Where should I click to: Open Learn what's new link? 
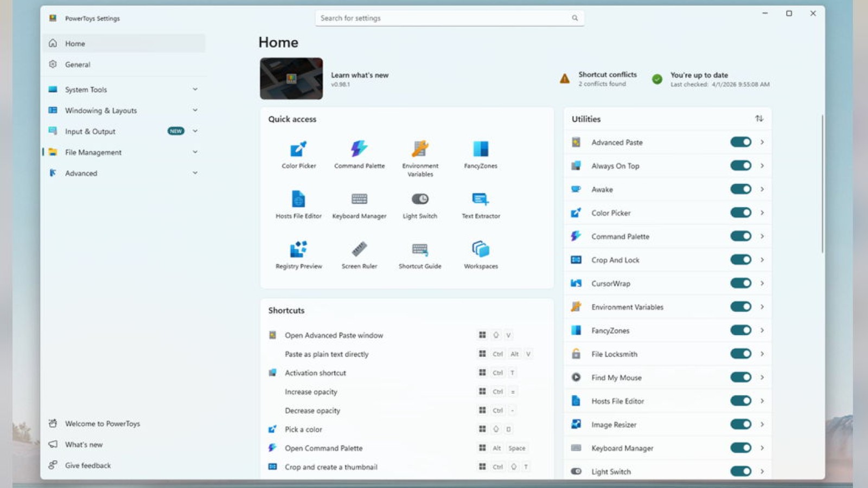(360, 75)
